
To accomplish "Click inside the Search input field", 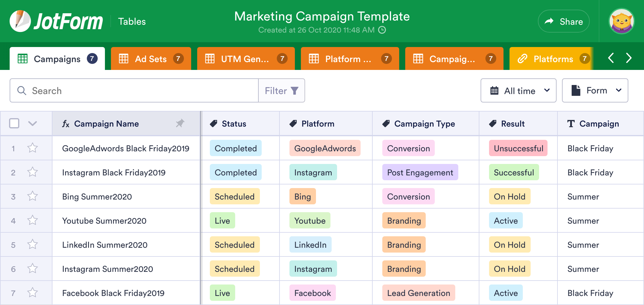I will click(x=121, y=90).
